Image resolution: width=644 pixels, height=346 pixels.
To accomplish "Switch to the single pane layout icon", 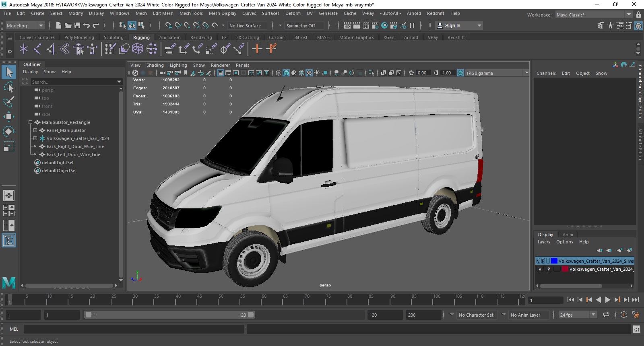I will [x=9, y=196].
